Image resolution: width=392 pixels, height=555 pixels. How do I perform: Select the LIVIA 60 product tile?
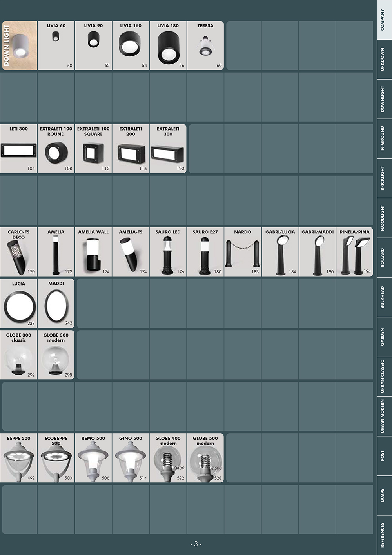point(56,45)
